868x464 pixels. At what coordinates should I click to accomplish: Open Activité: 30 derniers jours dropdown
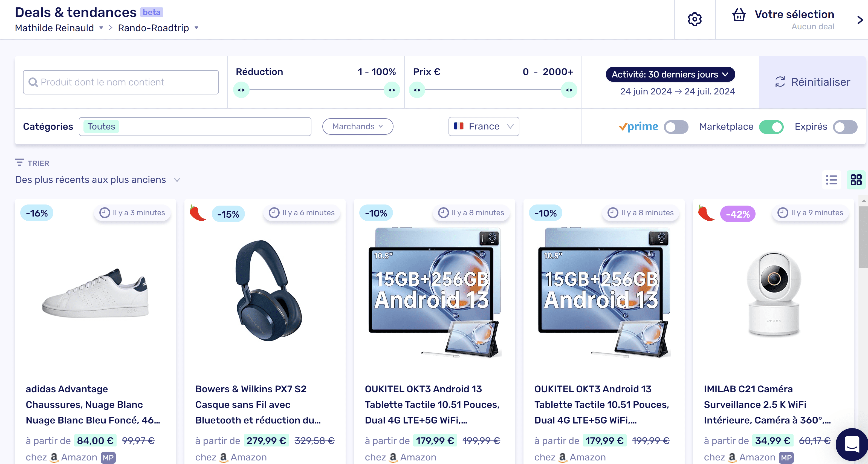(670, 74)
